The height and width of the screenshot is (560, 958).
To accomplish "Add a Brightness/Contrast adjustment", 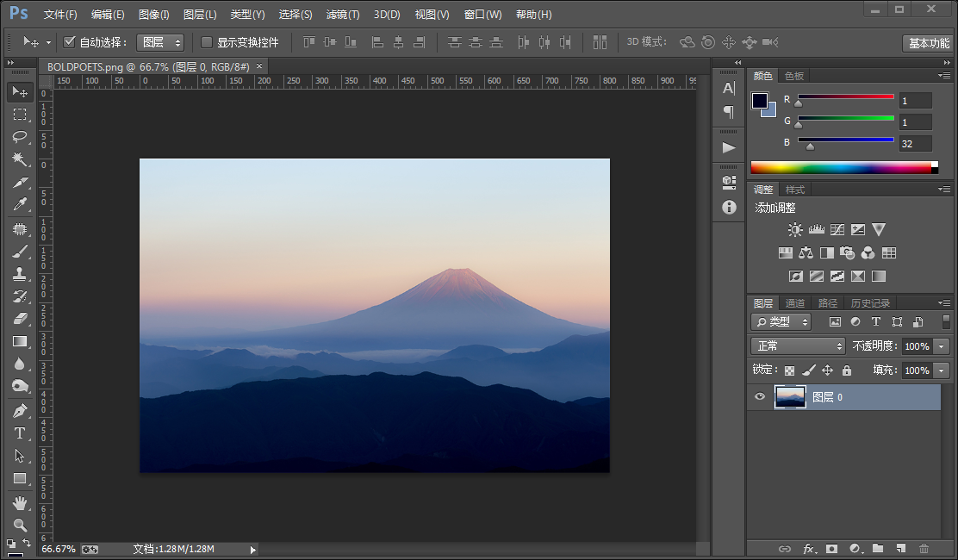I will 795,230.
